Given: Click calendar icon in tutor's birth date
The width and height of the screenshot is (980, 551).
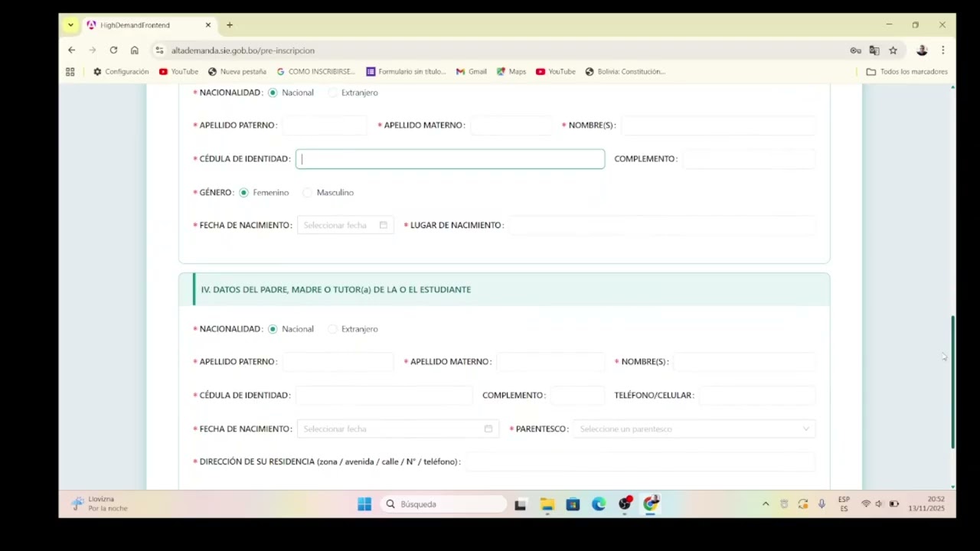Looking at the screenshot, I should [488, 429].
